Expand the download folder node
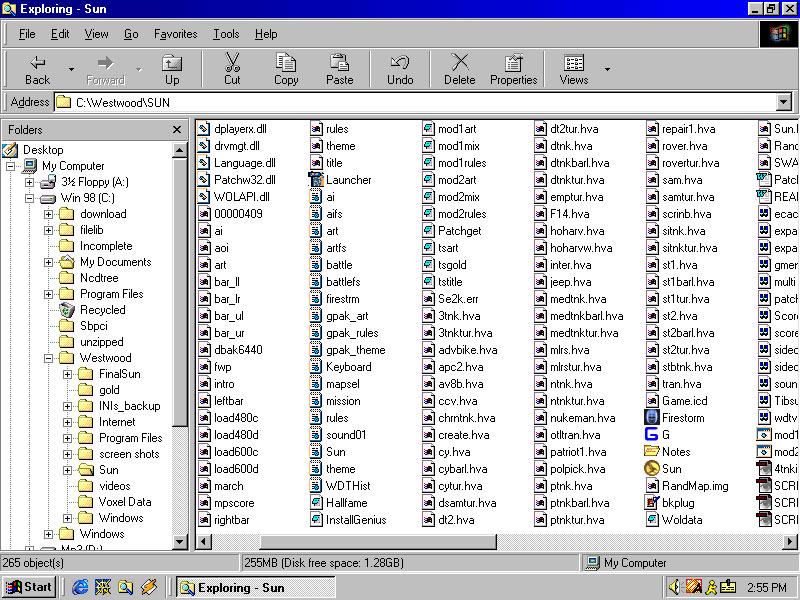Screen dimensions: 800x600 pyautogui.click(x=48, y=214)
